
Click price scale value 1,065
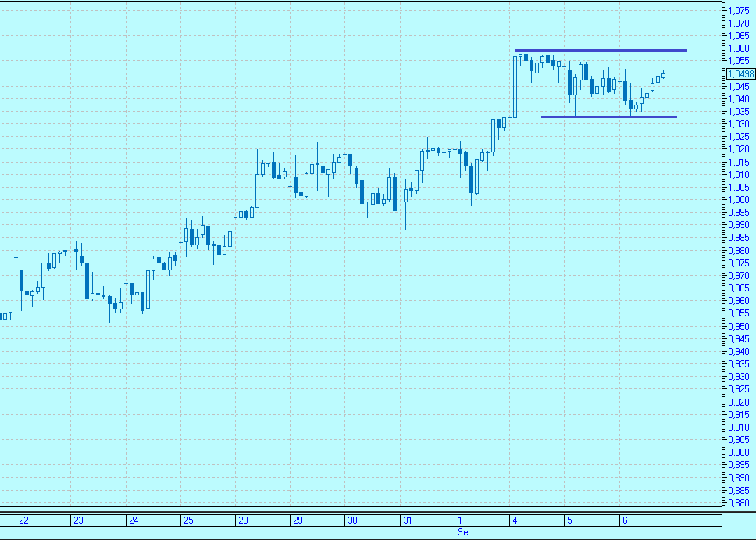click(x=739, y=36)
